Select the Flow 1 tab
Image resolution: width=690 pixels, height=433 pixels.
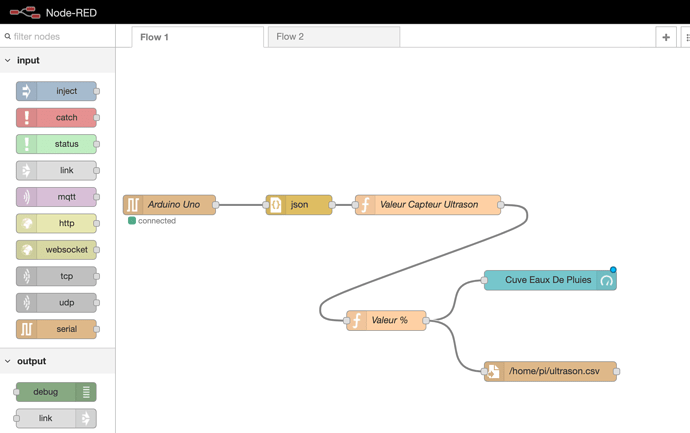[198, 37]
